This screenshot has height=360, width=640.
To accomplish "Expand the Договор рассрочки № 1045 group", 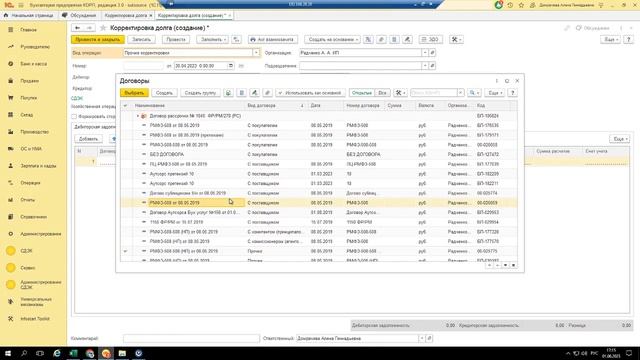I will [x=138, y=116].
